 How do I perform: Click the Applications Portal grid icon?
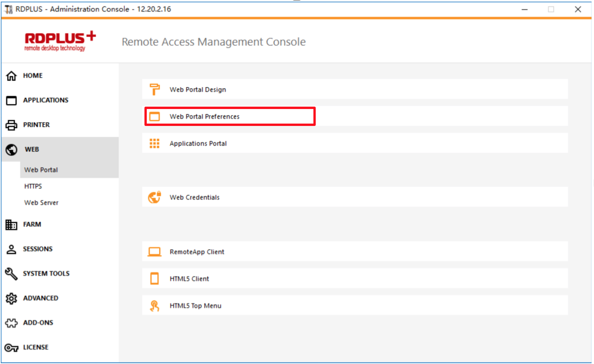154,143
